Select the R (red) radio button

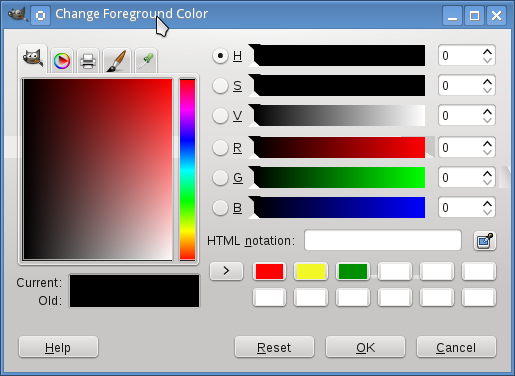click(220, 147)
